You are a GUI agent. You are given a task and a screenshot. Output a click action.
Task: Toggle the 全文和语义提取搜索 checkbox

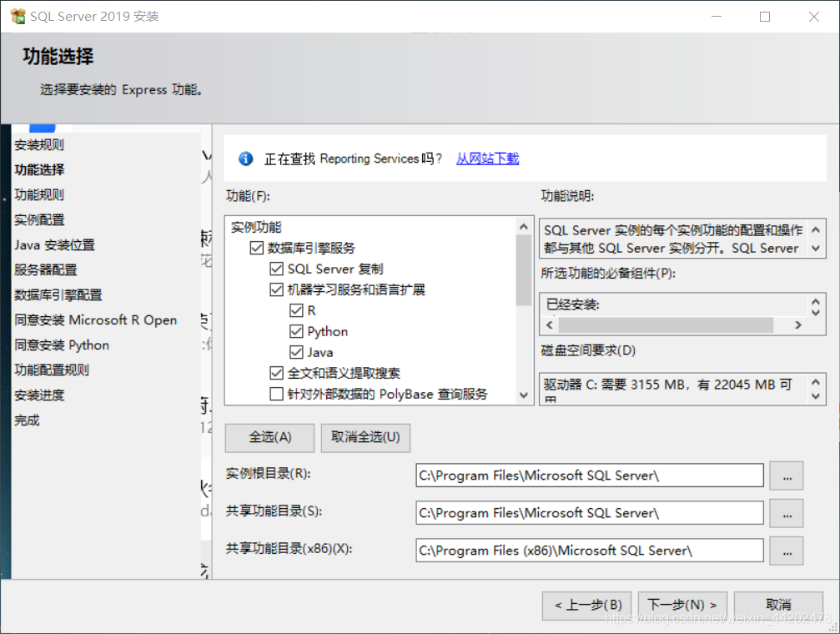[x=276, y=373]
